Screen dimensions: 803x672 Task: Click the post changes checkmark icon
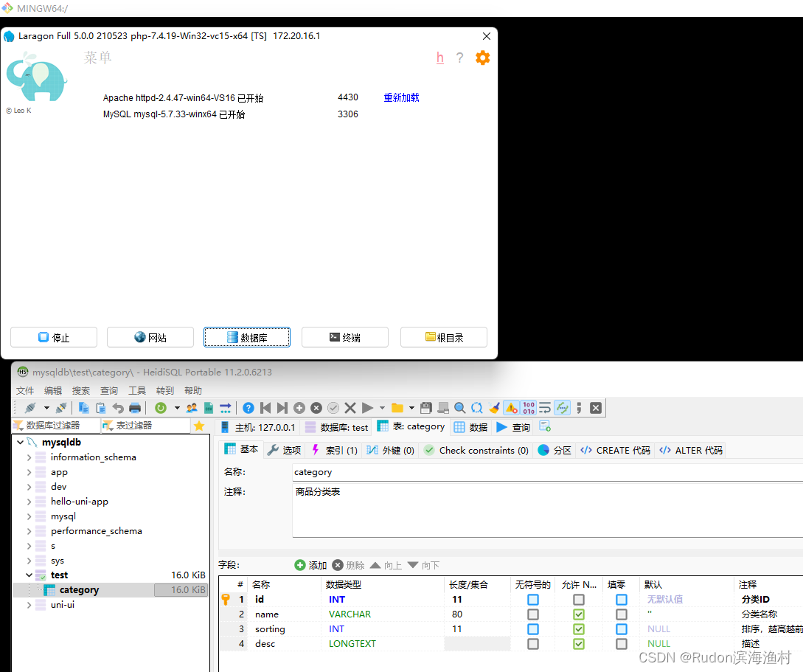(333, 408)
